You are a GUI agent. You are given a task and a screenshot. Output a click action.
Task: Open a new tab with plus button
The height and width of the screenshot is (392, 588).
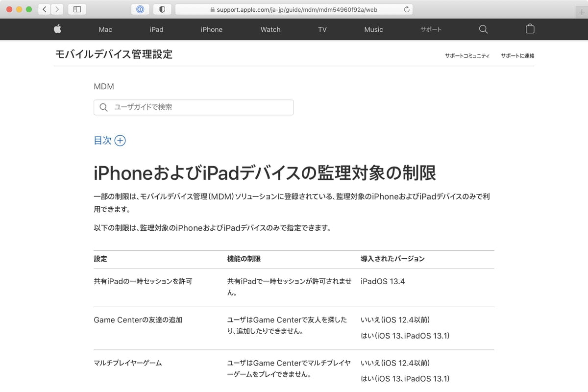582,12
